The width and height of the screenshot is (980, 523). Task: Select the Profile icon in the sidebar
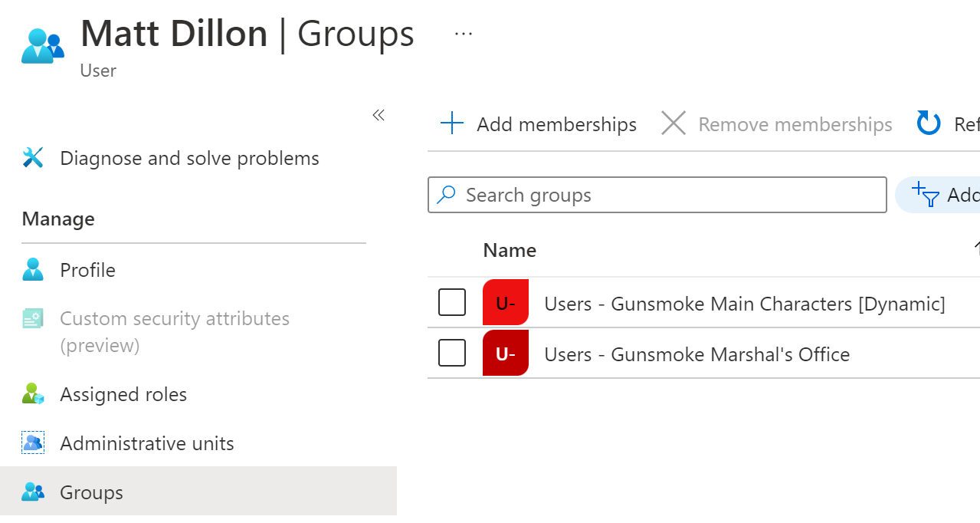click(32, 269)
